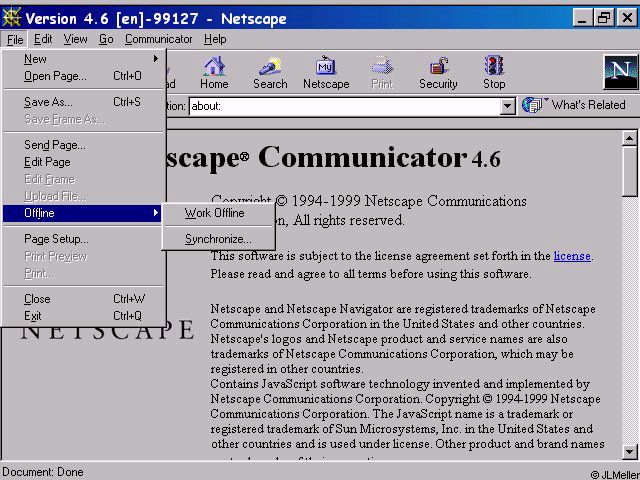Open the Help menu
This screenshot has height=480, width=640.
[x=215, y=39]
